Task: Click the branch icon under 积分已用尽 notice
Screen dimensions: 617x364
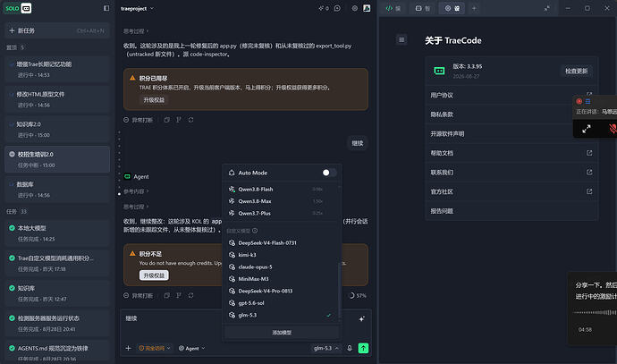Action: pyautogui.click(x=179, y=120)
